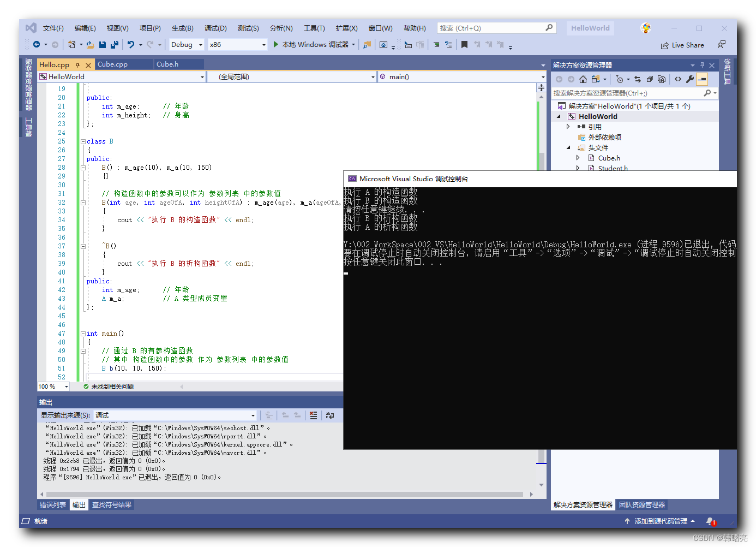Click the navigate backward arrow icon
The image size is (756, 547).
(x=37, y=45)
